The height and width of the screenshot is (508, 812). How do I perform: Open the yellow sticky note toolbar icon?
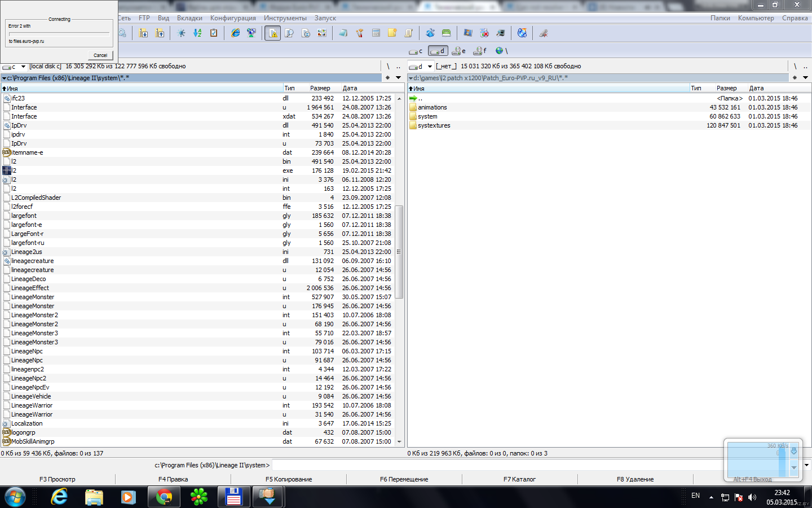coord(392,33)
